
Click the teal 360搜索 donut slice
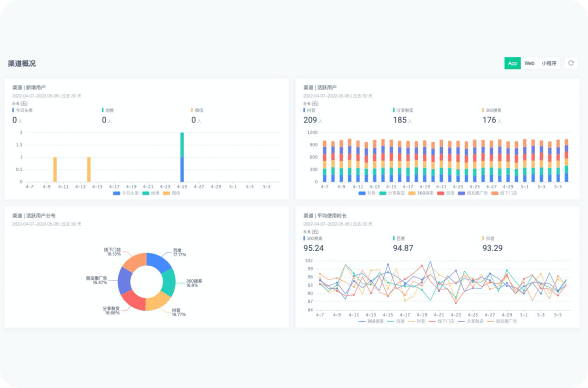[x=169, y=282]
